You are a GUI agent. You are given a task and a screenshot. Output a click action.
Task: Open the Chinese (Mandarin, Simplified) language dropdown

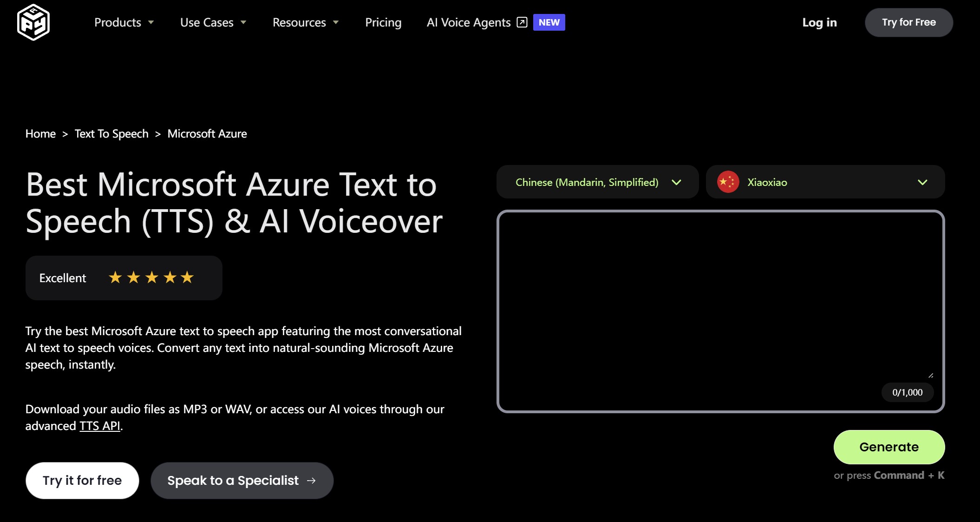[597, 182]
